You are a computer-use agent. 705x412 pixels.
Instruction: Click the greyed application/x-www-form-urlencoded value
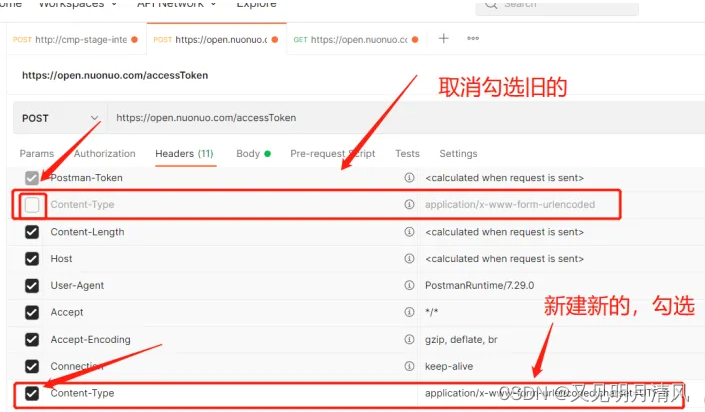pos(510,205)
